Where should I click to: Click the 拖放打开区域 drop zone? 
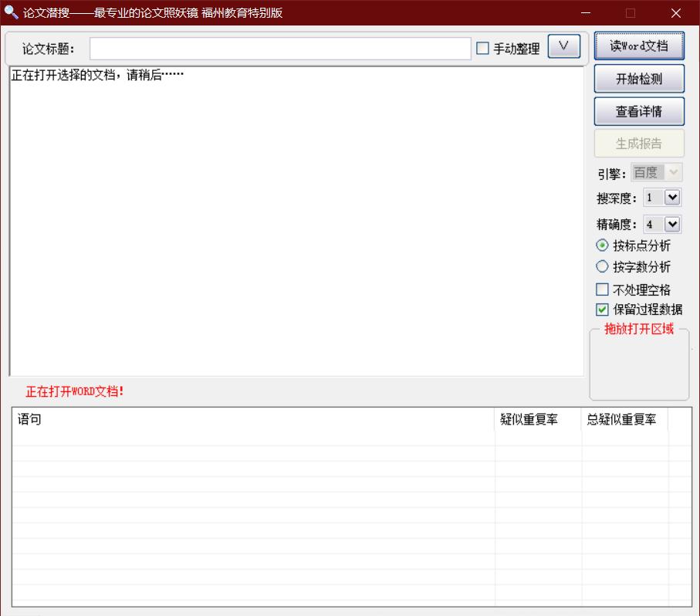(x=639, y=366)
